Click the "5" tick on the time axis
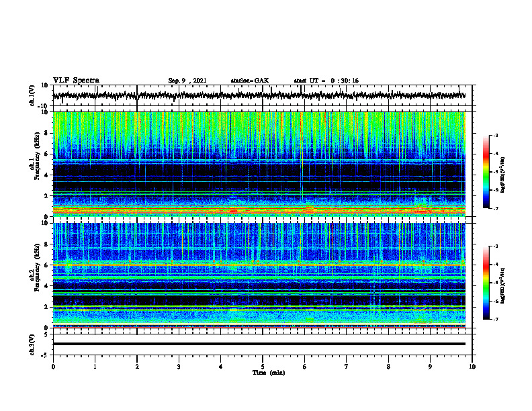 click(263, 367)
